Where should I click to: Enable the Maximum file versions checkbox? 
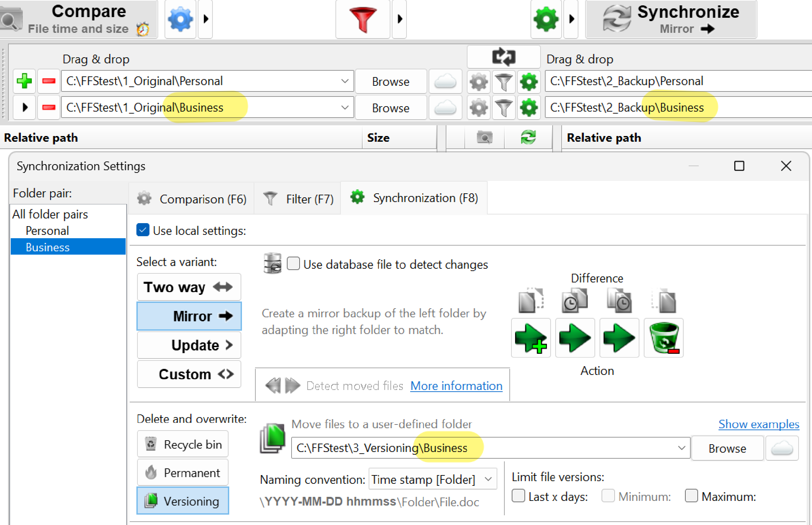tap(691, 496)
